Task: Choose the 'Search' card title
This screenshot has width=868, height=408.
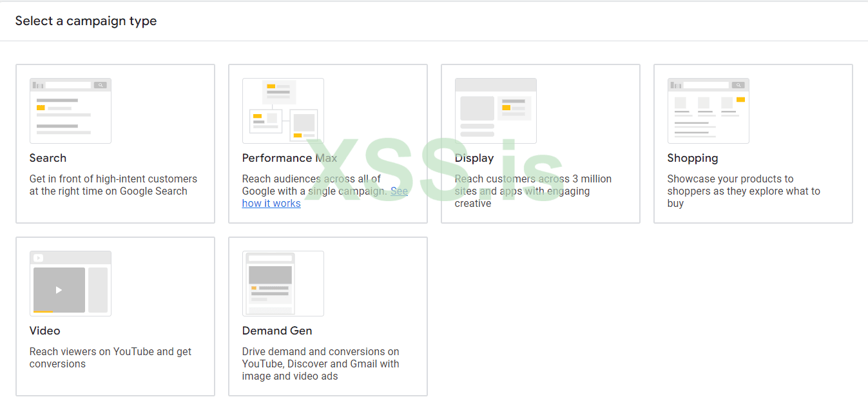Action: 48,158
